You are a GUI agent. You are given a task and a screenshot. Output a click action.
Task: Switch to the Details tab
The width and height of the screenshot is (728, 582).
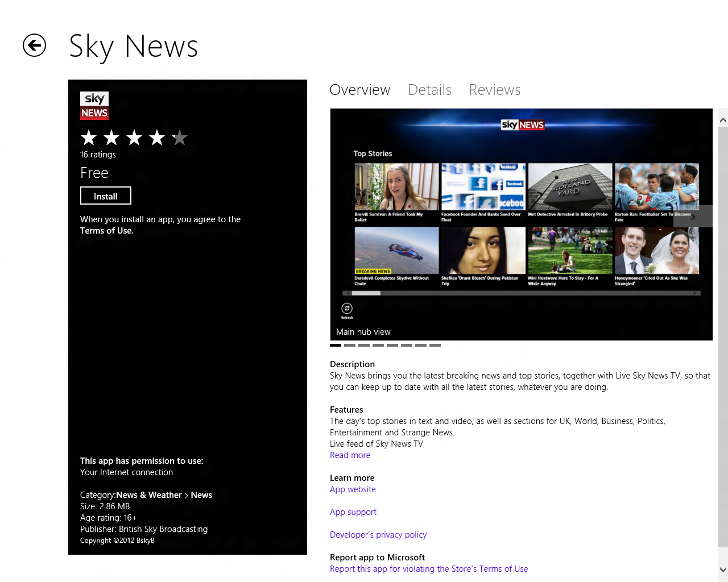[429, 90]
